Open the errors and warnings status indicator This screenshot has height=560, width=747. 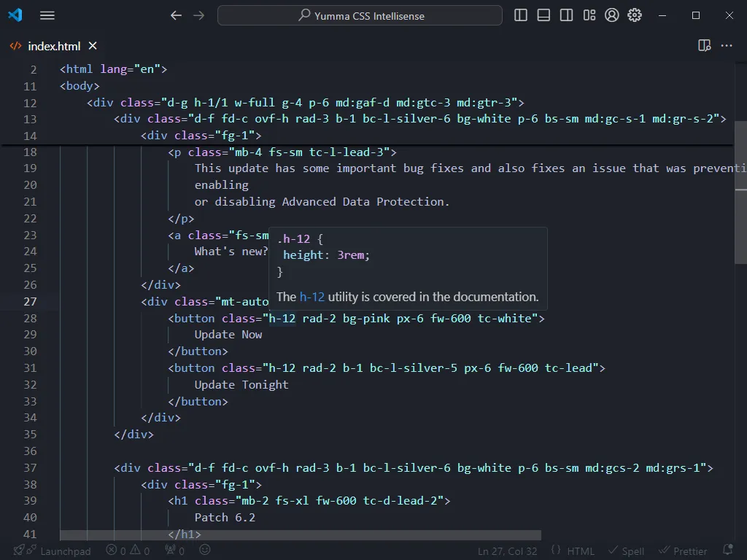pyautogui.click(x=128, y=551)
